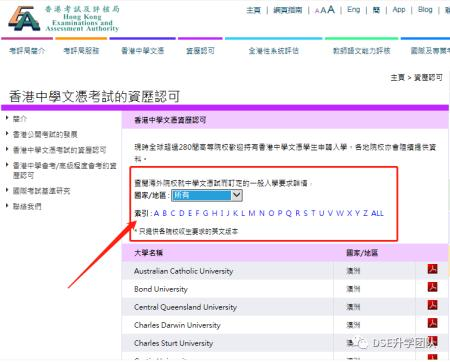Click 主頁 in the breadcrumb

click(x=398, y=78)
